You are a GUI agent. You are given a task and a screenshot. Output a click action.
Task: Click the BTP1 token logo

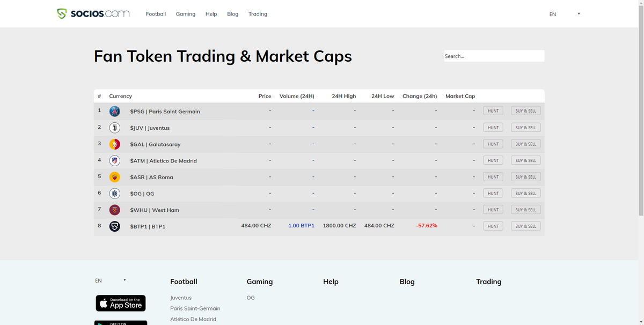pyautogui.click(x=115, y=226)
